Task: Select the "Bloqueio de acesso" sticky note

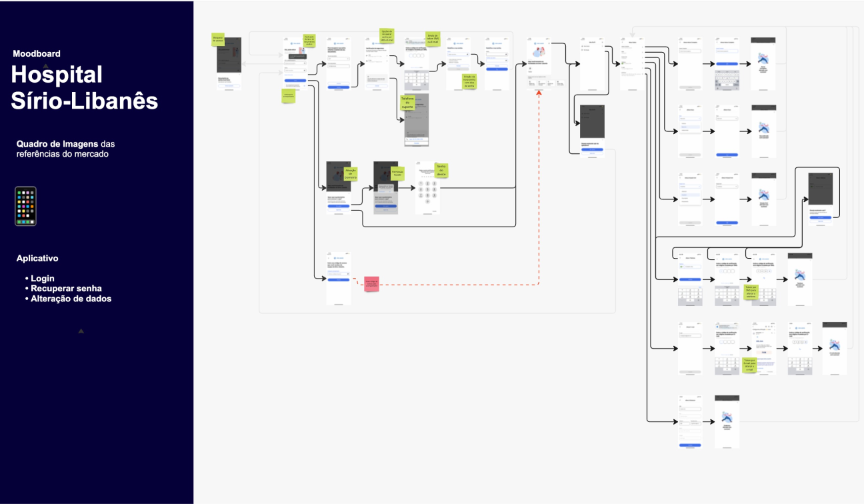Action: tap(217, 39)
